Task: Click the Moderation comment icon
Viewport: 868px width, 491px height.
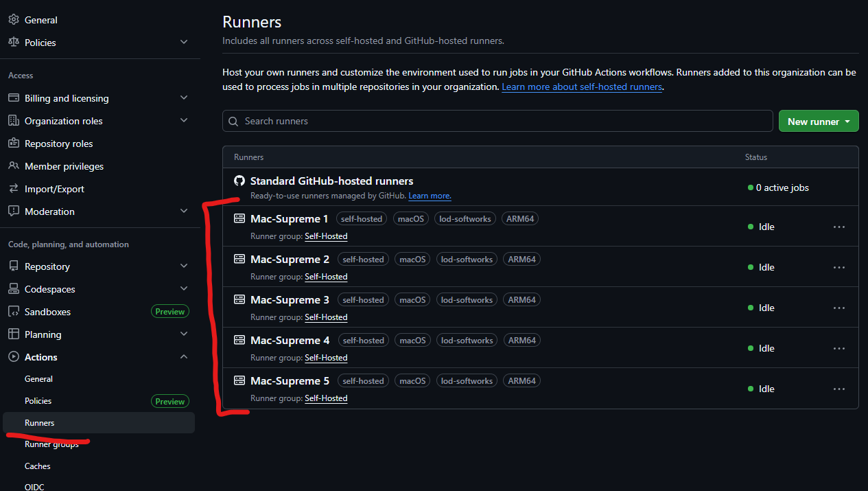Action: click(13, 212)
